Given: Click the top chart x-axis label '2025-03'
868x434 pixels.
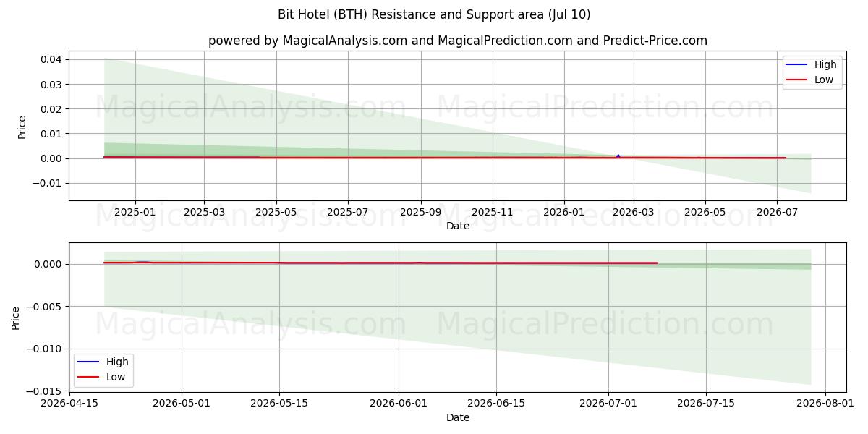Looking at the screenshot, I should [x=204, y=213].
